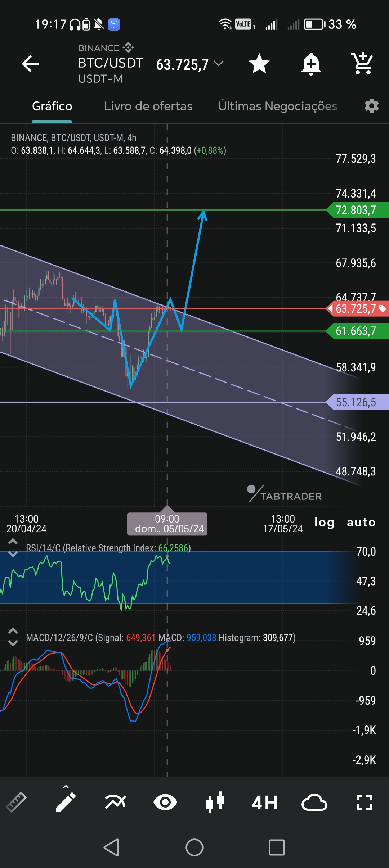Tap the RSI/14/C indicator title

point(108,548)
